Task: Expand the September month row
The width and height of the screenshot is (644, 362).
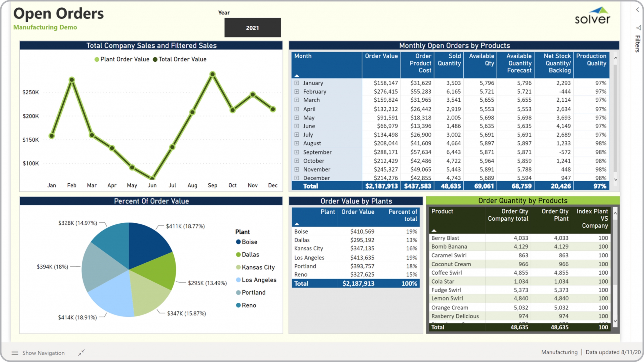Action: tap(297, 152)
